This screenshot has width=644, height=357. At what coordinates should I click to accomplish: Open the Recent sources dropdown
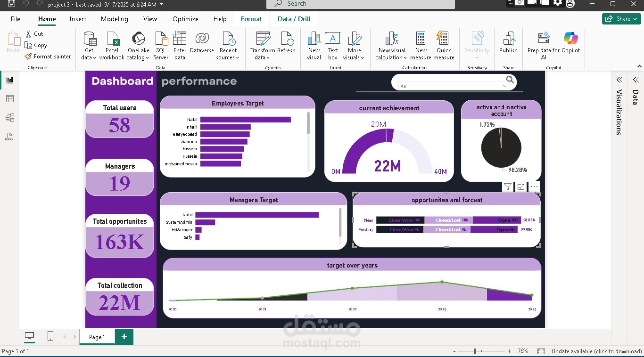[x=228, y=46]
